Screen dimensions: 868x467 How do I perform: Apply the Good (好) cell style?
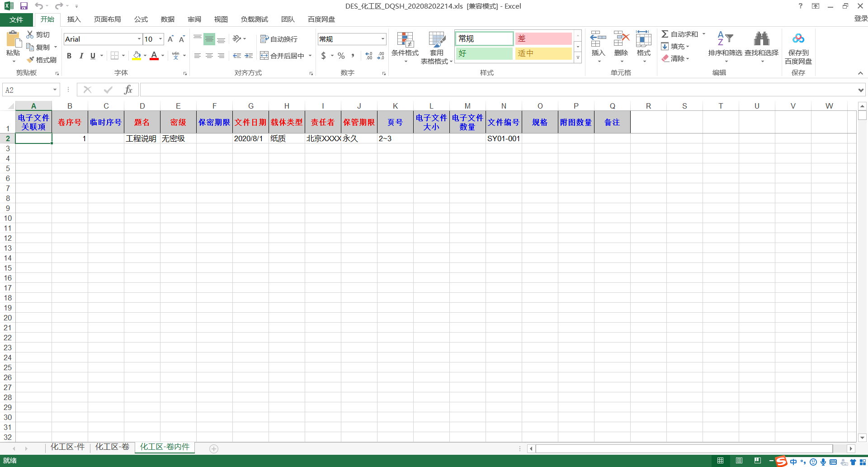(484, 53)
